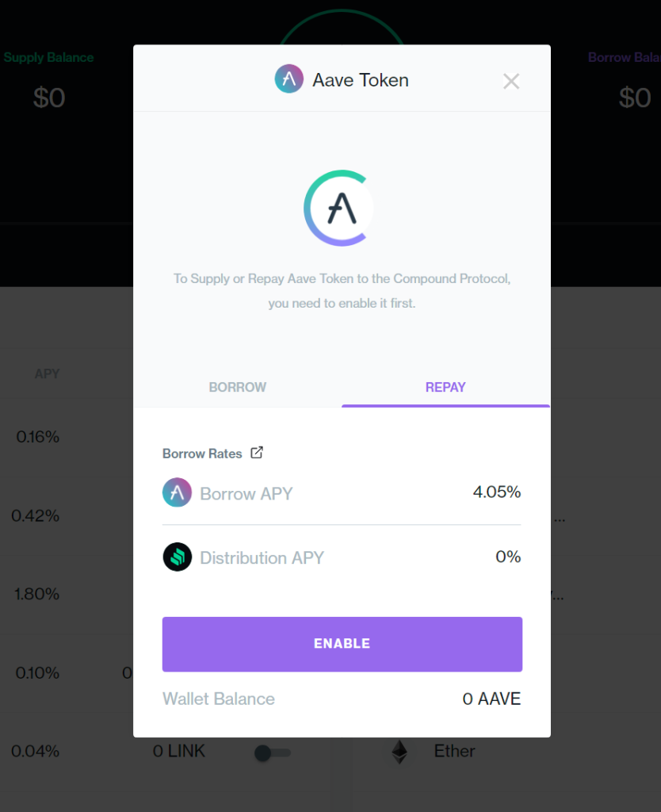Click the Borrow Rates label link
This screenshot has height=812, width=661.
[202, 454]
